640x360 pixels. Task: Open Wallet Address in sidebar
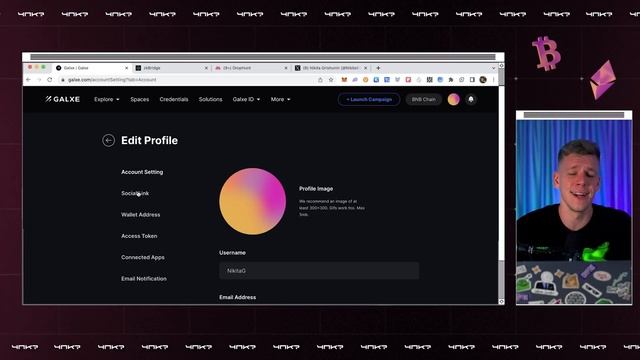[x=140, y=214]
